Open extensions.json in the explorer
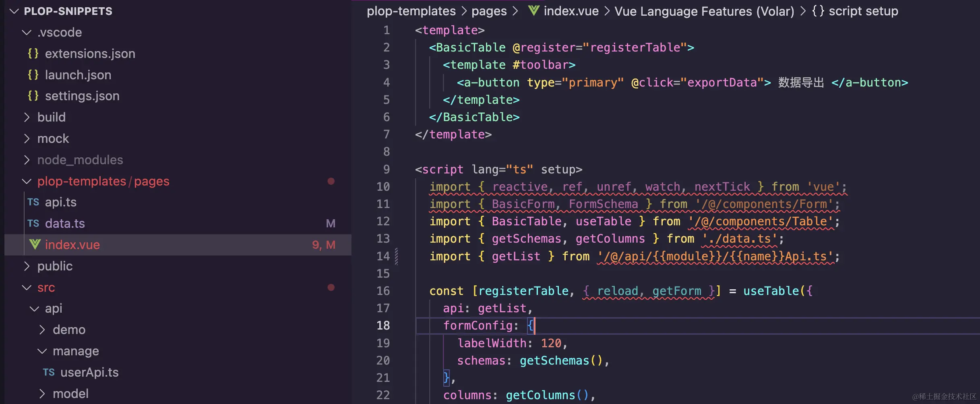Viewport: 980px width, 404px height. 90,54
